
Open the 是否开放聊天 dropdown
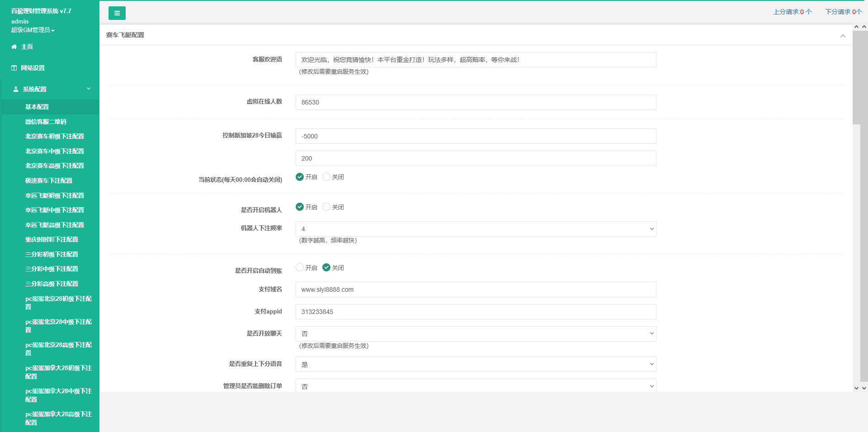coord(476,334)
